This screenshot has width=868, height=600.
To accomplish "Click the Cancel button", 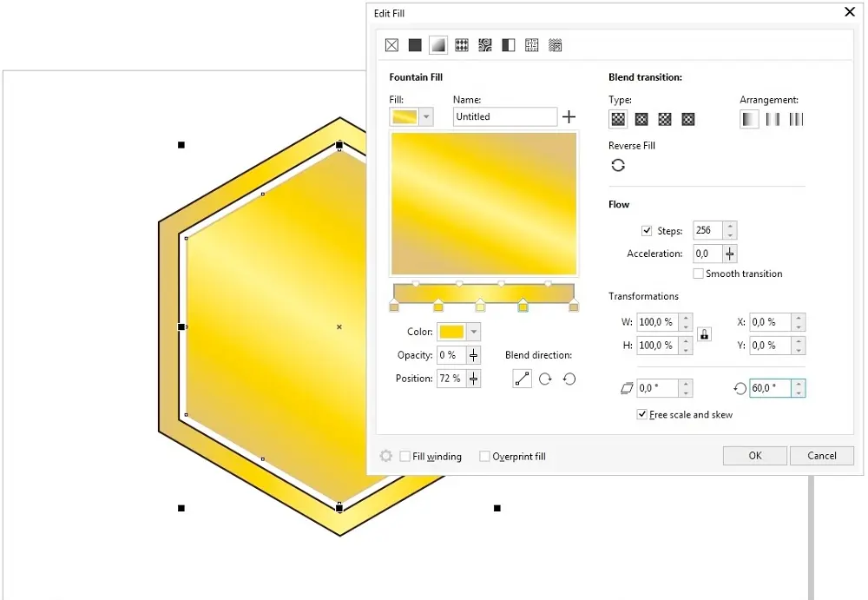I will (822, 455).
